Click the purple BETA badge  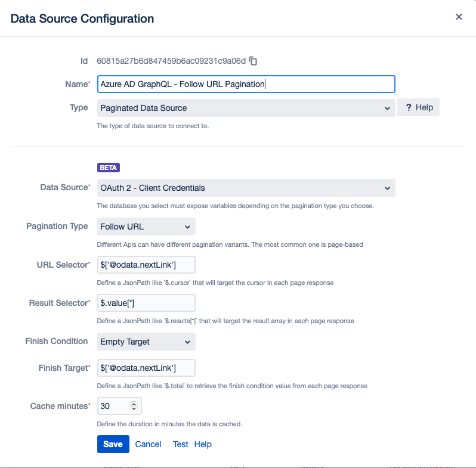109,168
